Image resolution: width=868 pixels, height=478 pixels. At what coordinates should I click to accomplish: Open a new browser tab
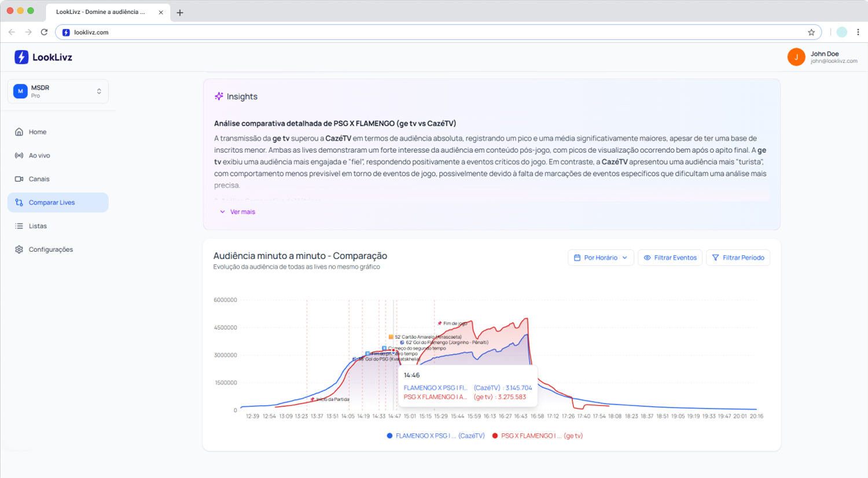(x=180, y=12)
